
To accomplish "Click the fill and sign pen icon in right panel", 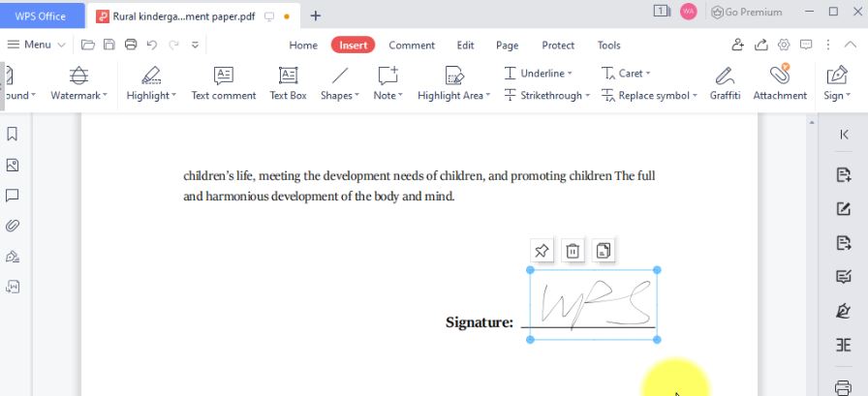I will pyautogui.click(x=843, y=312).
